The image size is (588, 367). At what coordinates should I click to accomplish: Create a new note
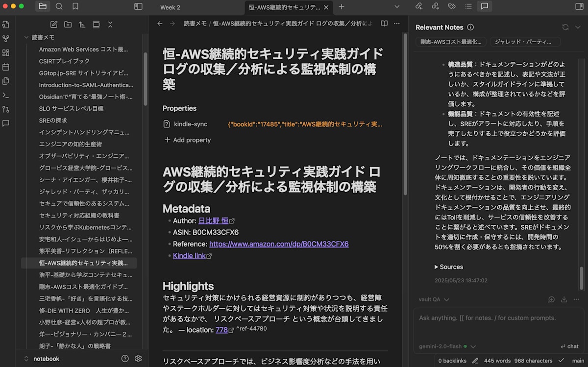coord(54,24)
